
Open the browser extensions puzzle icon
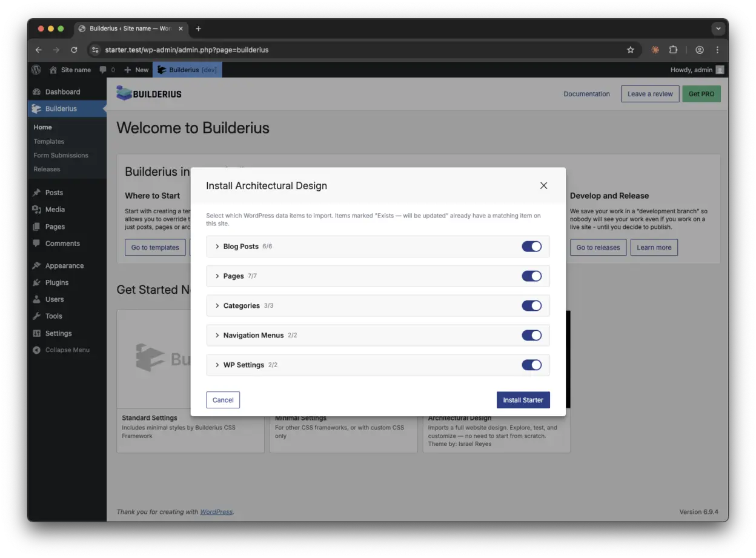click(x=673, y=50)
